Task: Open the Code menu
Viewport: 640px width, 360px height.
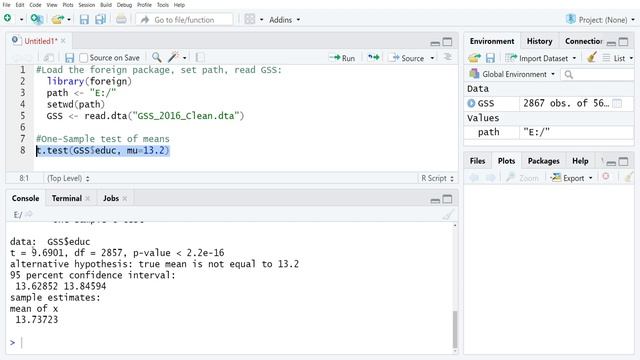Action: click(x=35, y=5)
